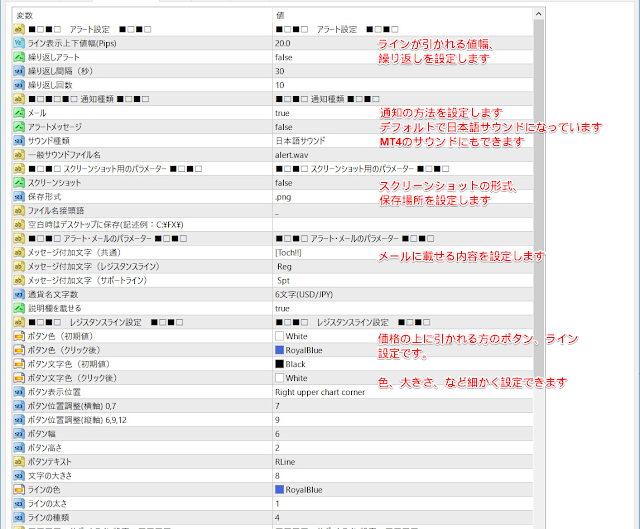Edit the 文字の大きさ value 8

click(277, 476)
